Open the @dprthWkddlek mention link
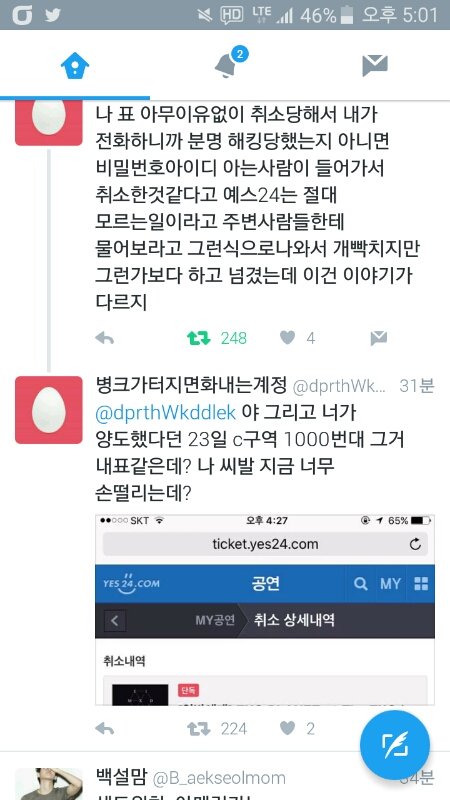The height and width of the screenshot is (800, 450). [166, 413]
